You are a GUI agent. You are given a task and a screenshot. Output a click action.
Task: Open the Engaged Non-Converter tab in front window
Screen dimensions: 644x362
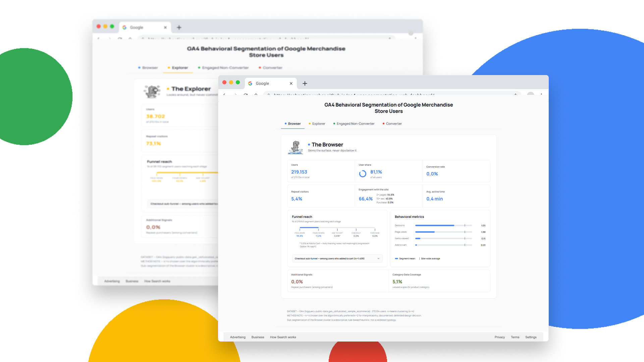click(x=354, y=124)
